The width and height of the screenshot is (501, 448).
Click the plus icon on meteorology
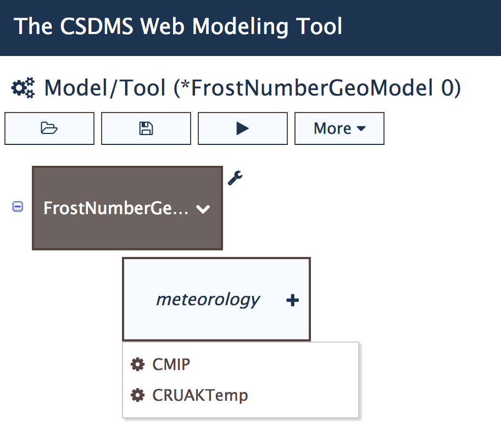(x=292, y=300)
